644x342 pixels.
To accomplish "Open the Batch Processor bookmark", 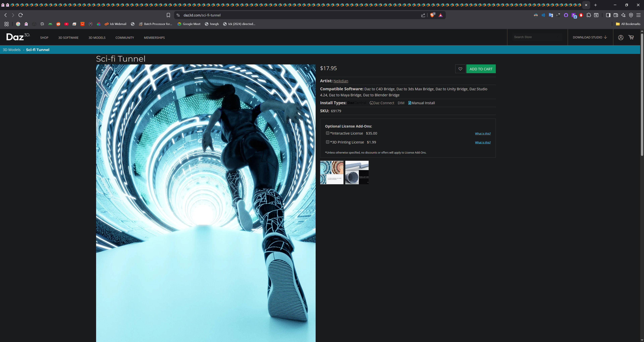I will [x=155, y=24].
